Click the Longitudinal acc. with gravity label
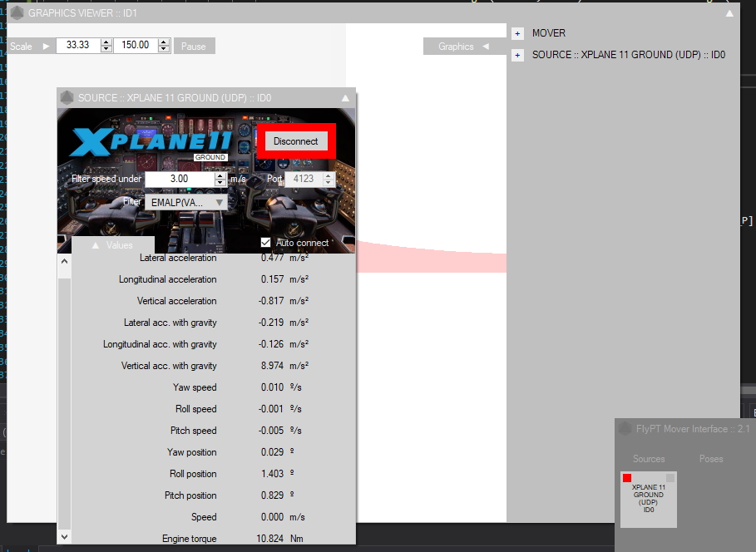This screenshot has width=756, height=552. [160, 345]
